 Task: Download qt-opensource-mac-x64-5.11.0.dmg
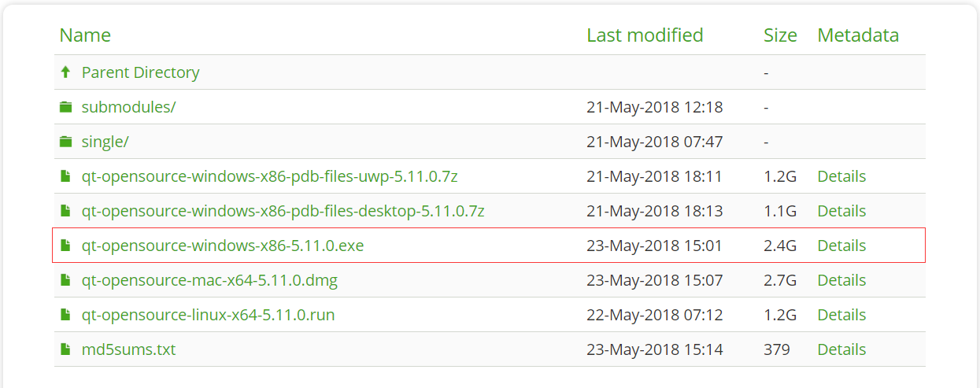tap(209, 280)
